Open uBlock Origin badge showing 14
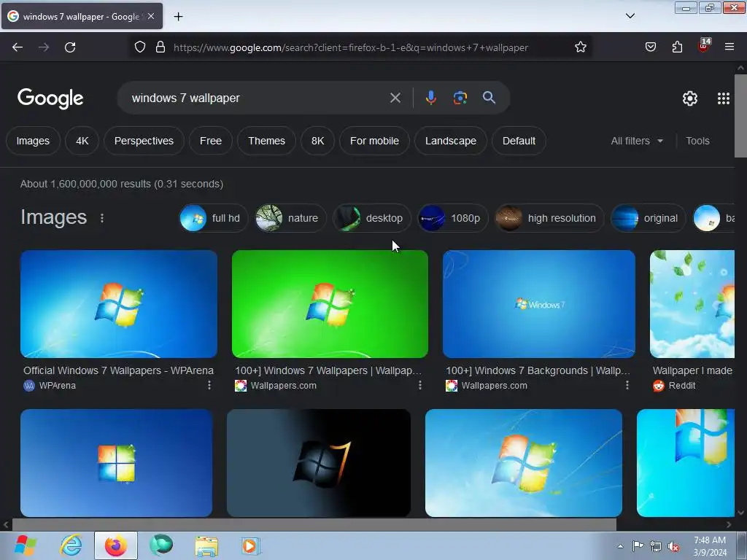The width and height of the screenshot is (747, 560). click(704, 46)
